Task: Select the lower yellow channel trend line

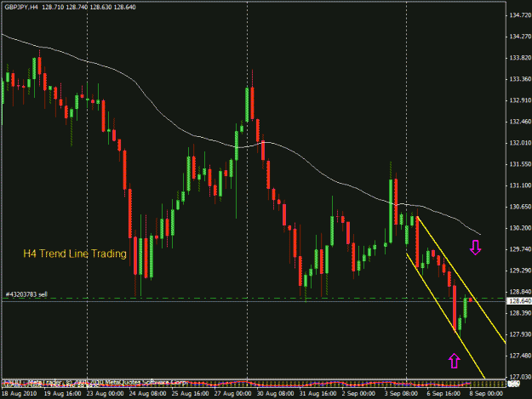Action: [445, 316]
